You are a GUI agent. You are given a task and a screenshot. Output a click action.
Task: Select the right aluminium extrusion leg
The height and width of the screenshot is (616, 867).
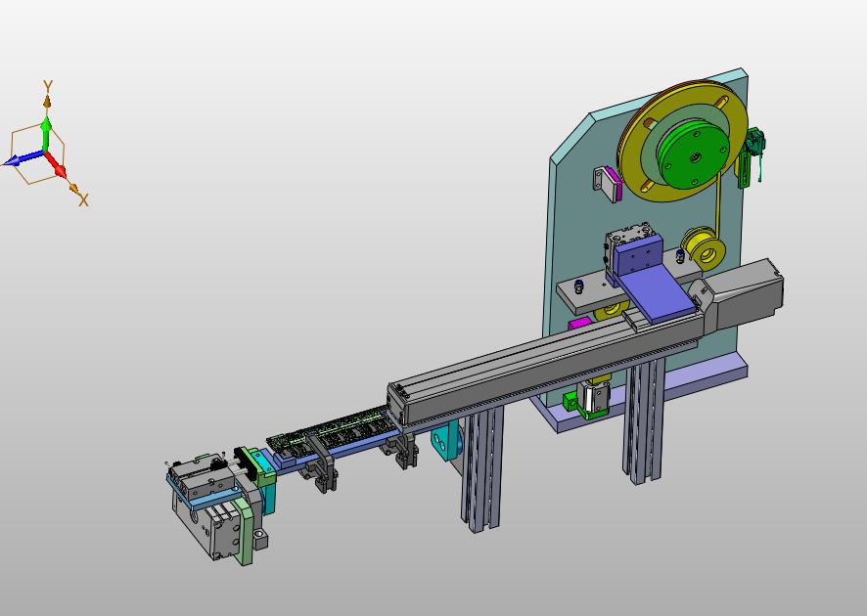point(644,421)
